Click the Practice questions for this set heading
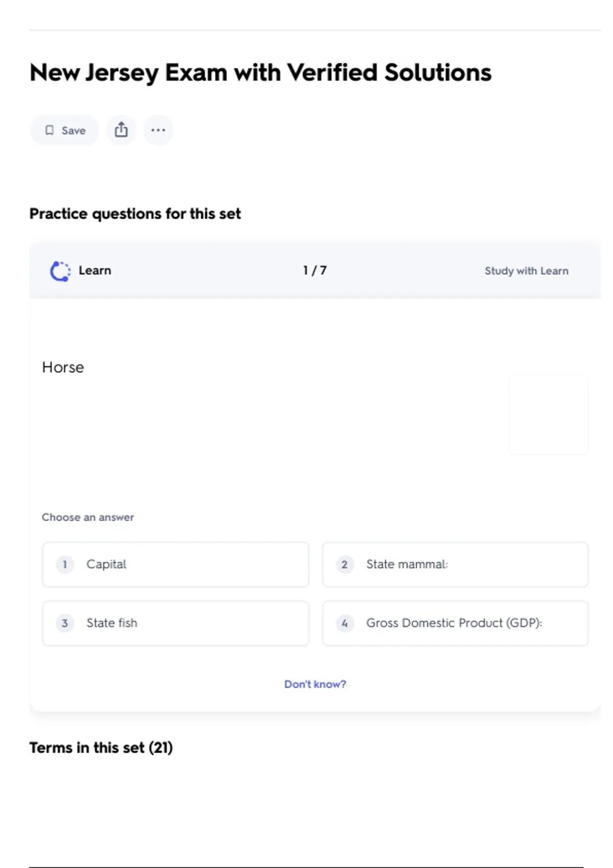This screenshot has height=868, width=613. coord(135,213)
